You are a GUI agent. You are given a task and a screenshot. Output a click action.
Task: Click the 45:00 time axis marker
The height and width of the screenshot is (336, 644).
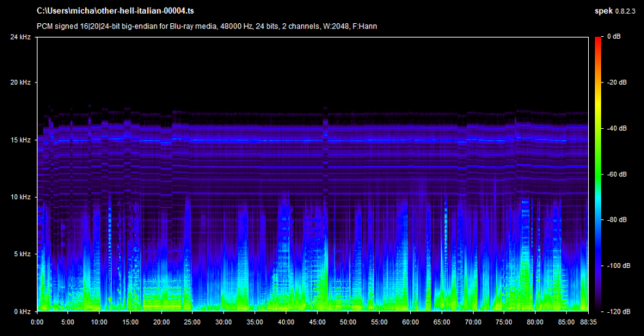[317, 322]
